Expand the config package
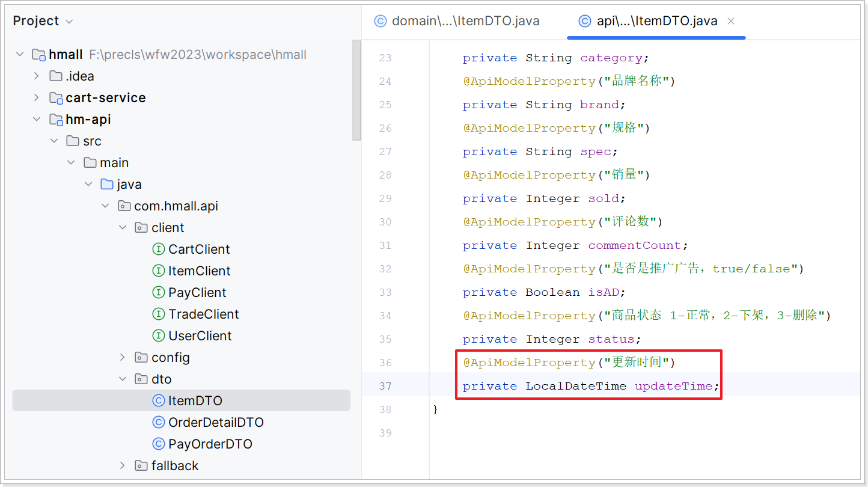This screenshot has width=868, height=487. click(123, 358)
